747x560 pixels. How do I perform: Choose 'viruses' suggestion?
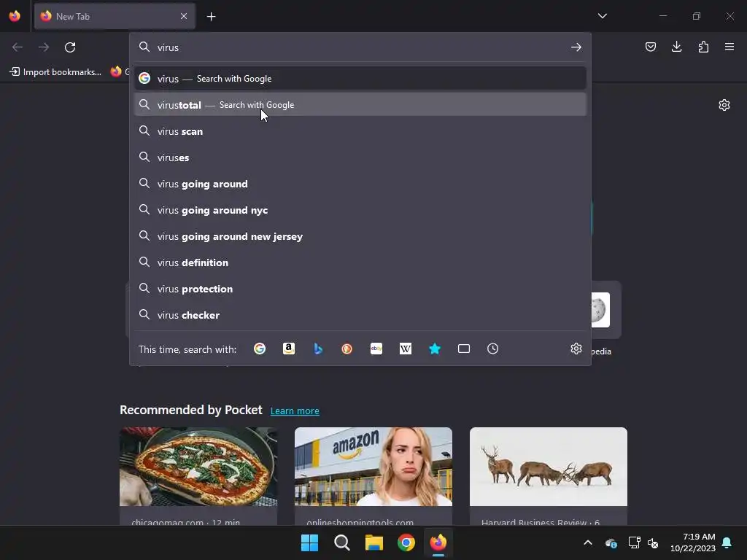360,157
